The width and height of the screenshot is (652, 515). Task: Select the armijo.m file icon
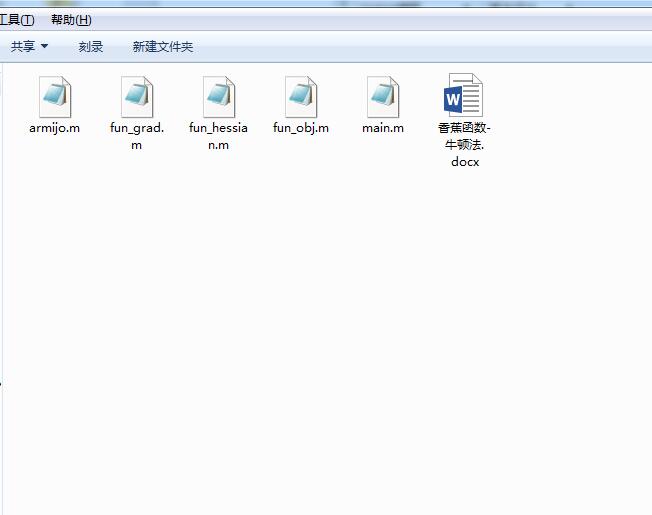[x=55, y=96]
